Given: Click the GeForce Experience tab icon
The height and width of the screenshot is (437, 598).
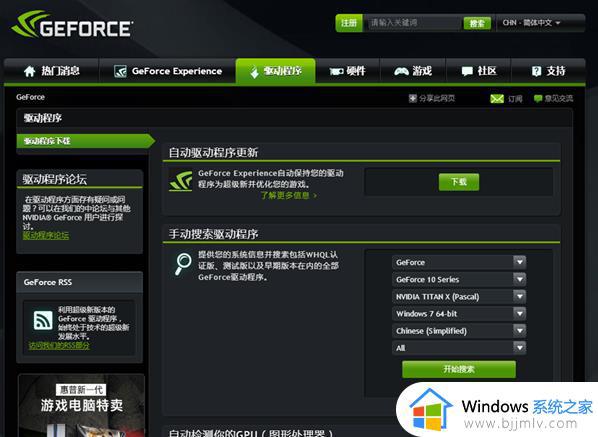Looking at the screenshot, I should pyautogui.click(x=120, y=71).
